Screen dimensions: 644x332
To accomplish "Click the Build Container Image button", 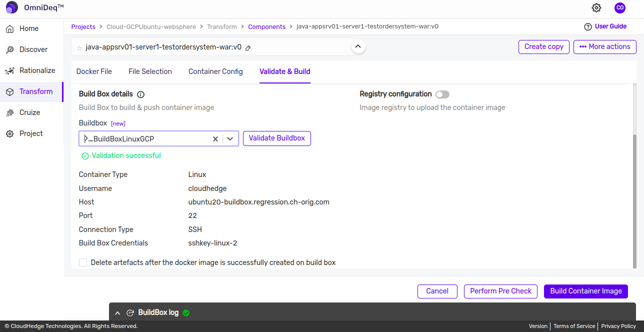I will [x=586, y=291].
